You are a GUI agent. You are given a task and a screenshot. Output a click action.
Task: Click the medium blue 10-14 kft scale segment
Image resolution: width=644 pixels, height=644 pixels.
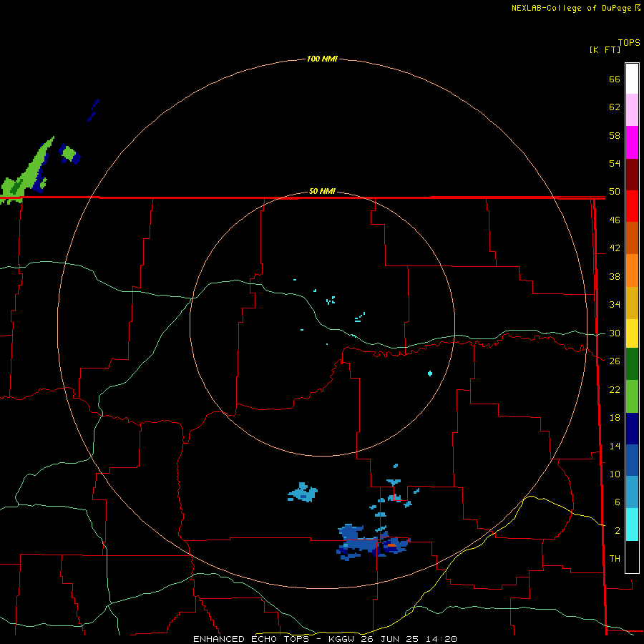point(632,460)
